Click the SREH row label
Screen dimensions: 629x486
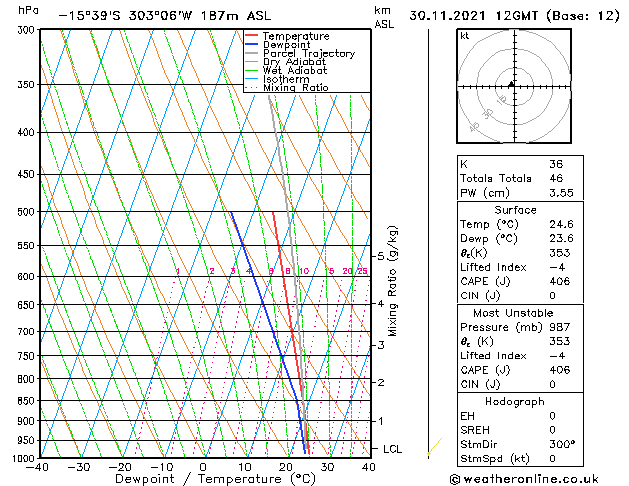point(475,430)
